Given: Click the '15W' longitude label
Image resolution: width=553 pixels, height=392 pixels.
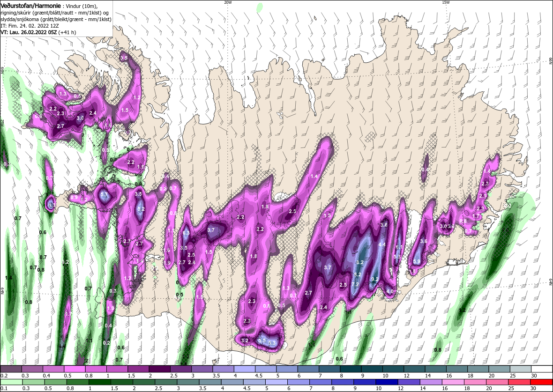Looking at the screenshot, I should pos(446,2).
